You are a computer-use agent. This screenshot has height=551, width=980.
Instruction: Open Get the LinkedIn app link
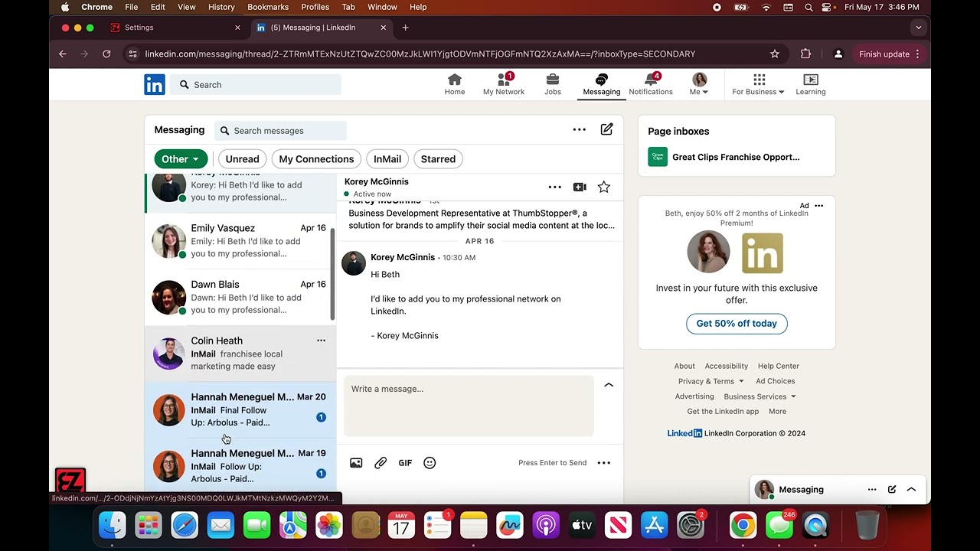click(x=723, y=412)
